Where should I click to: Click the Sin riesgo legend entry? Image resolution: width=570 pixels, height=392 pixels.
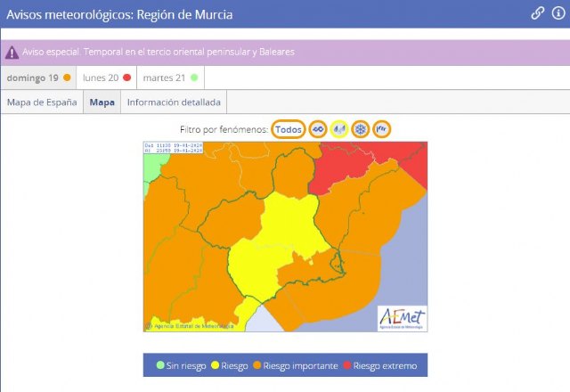coord(181,365)
